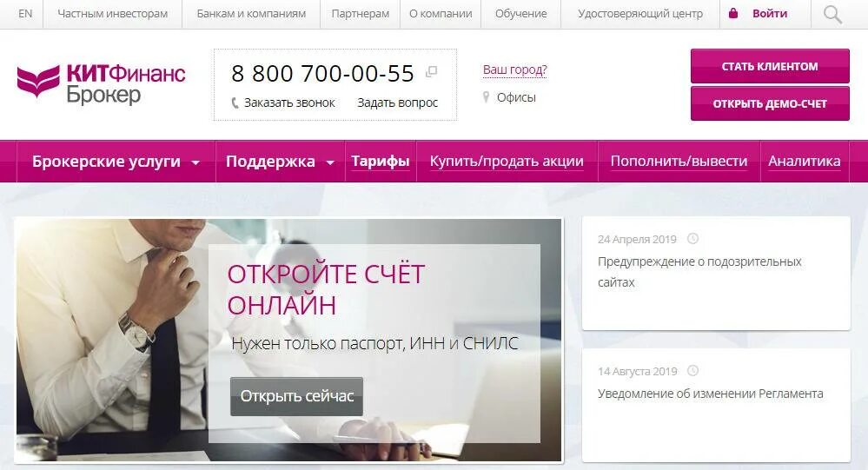The image size is (868, 470).
Task: Click the phone handset icon by Заказать звонок
Action: click(x=235, y=103)
